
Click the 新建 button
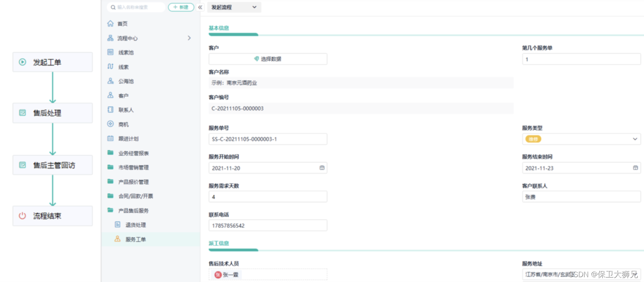point(181,7)
